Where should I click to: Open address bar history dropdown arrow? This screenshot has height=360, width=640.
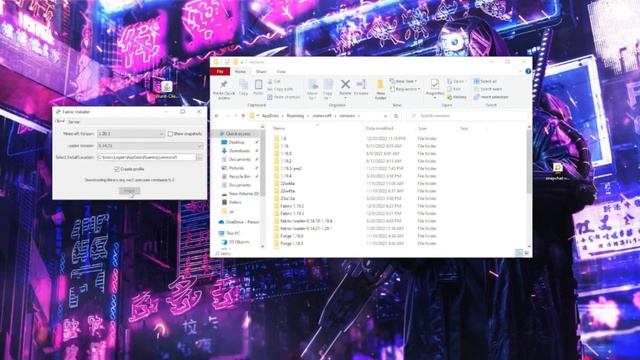pos(385,116)
